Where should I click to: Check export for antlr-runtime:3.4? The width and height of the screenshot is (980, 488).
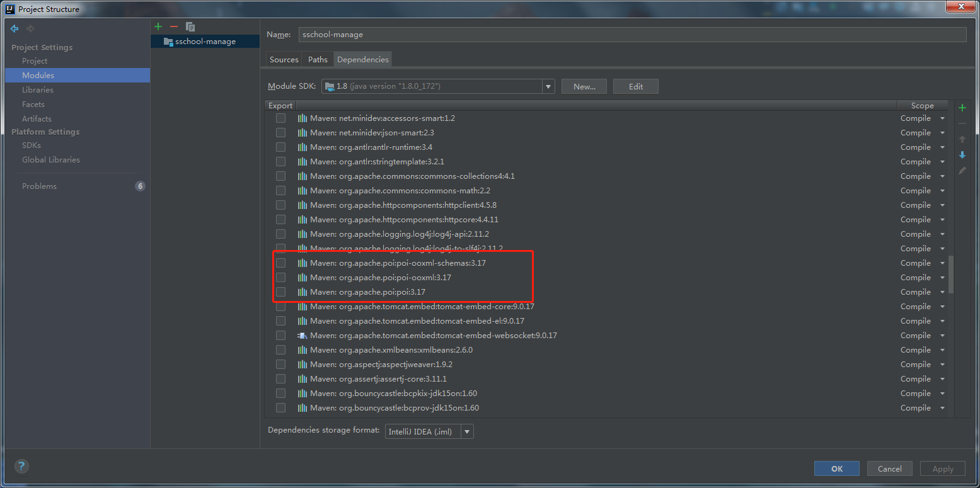(x=280, y=147)
